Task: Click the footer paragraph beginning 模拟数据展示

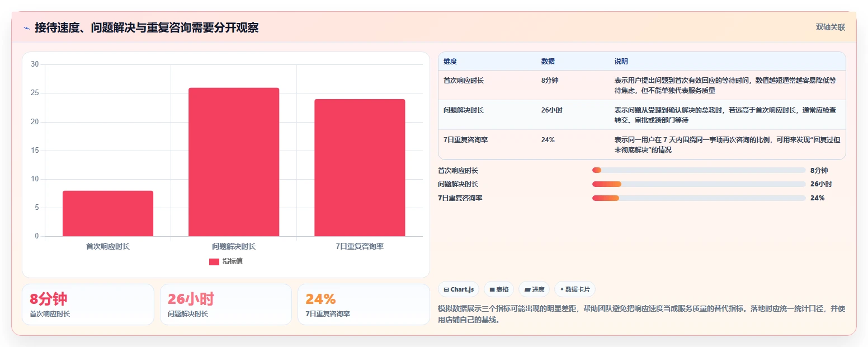Action: (x=641, y=315)
